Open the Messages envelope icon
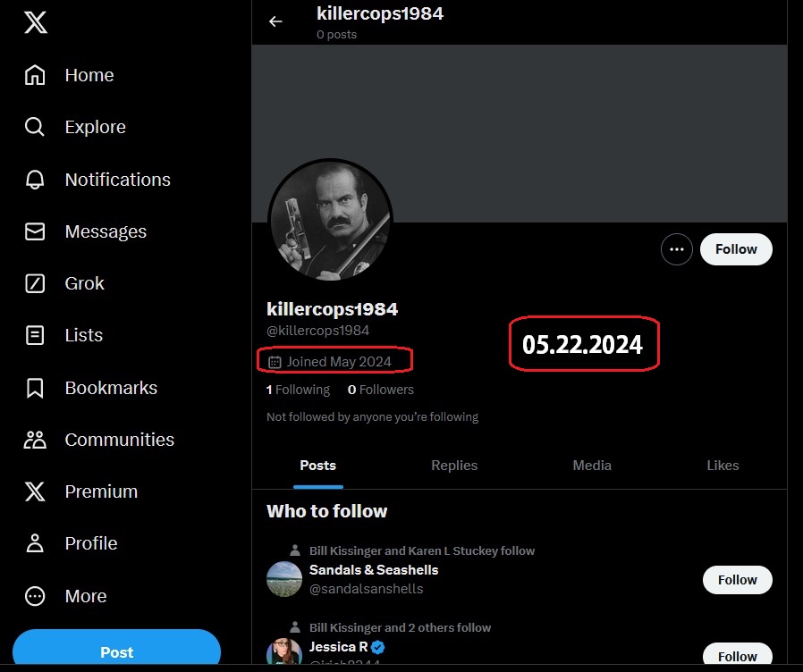 coord(35,231)
